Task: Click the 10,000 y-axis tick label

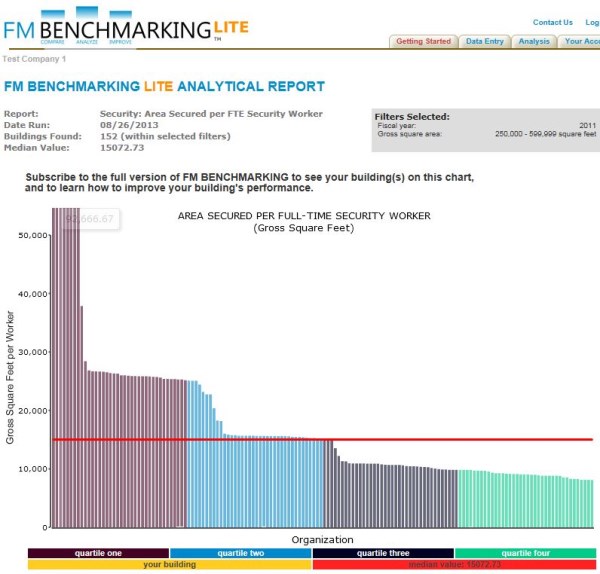Action: tap(33, 469)
